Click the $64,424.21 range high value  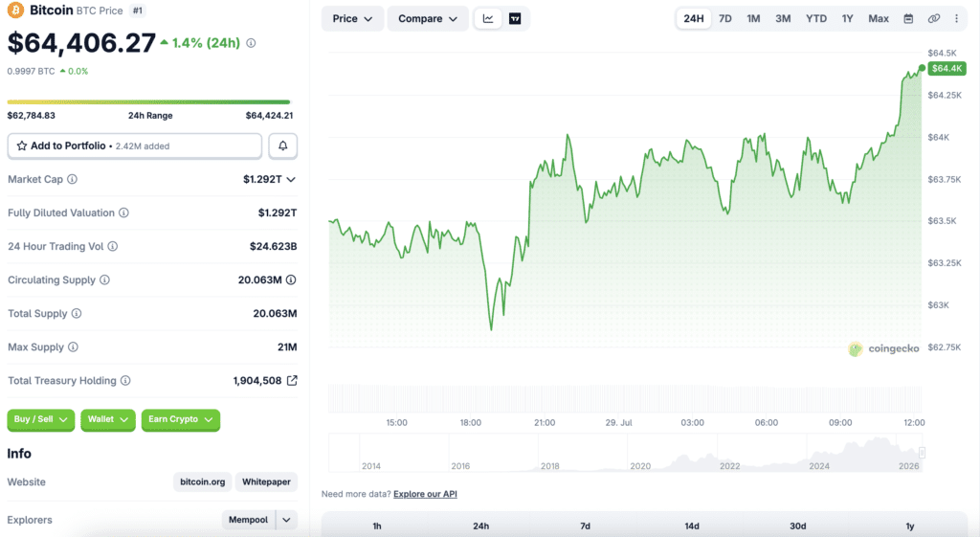tap(269, 116)
